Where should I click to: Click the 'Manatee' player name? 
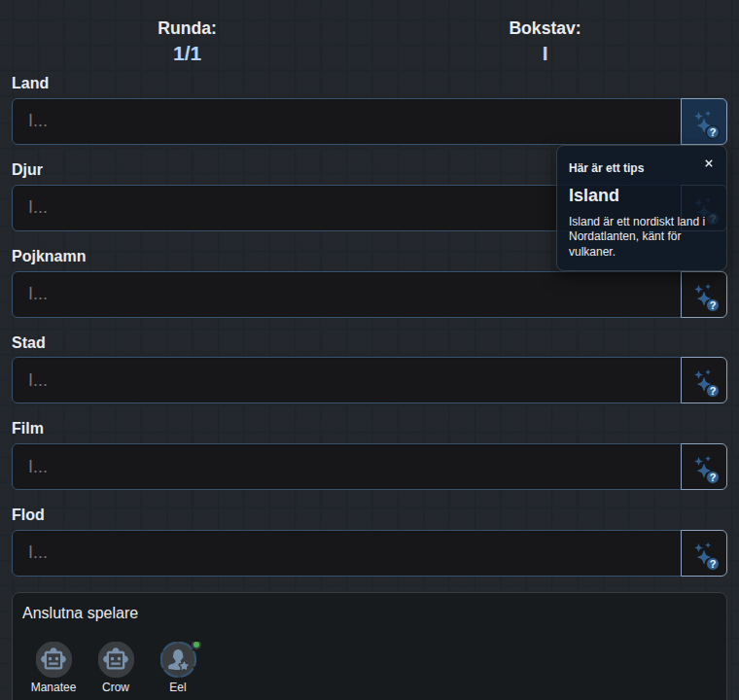tap(53, 687)
